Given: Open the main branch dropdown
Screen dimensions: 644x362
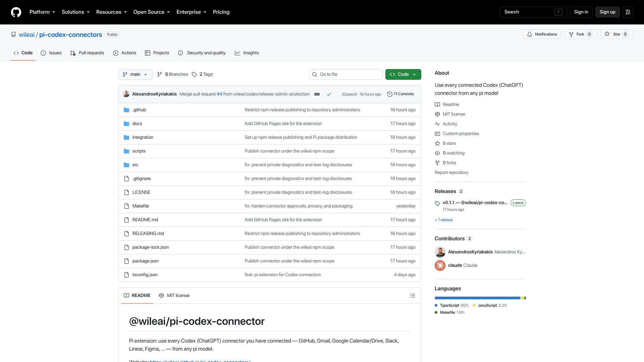Looking at the screenshot, I should click(135, 74).
